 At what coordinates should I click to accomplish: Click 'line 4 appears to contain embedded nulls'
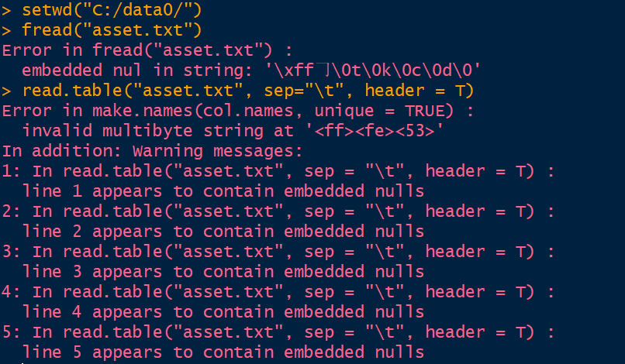pos(223,312)
